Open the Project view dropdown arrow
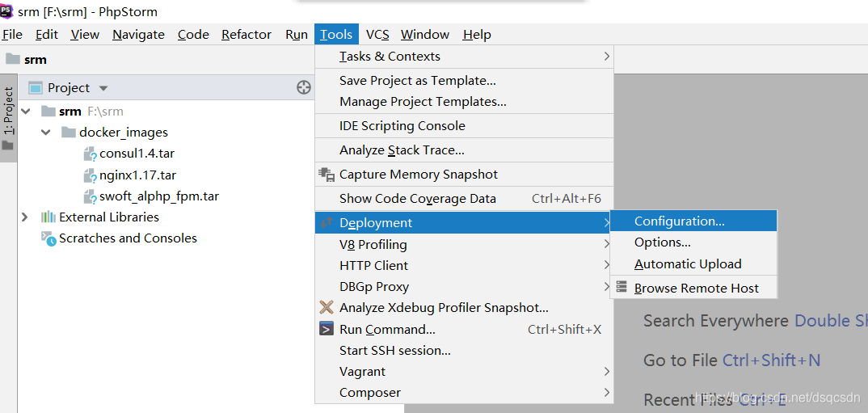Viewport: 868px width, 413px height. 103,89
